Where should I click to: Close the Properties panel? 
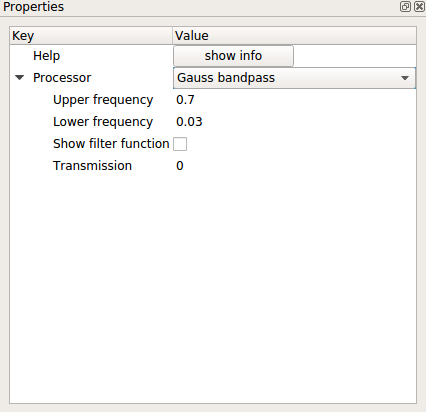(x=419, y=7)
